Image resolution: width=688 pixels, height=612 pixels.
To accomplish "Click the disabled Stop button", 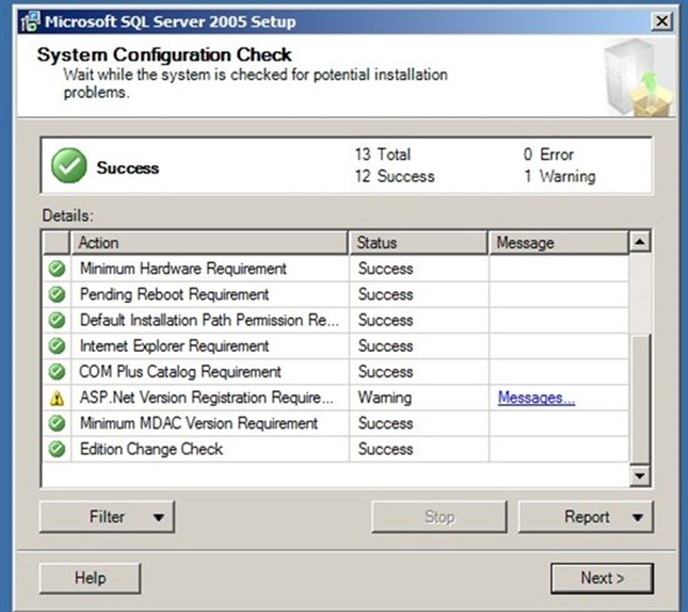I will click(439, 517).
